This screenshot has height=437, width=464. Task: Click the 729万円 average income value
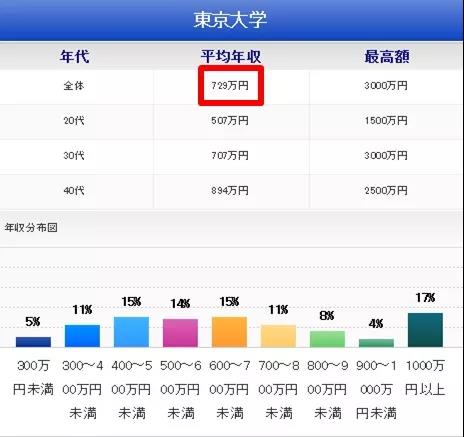click(x=230, y=86)
